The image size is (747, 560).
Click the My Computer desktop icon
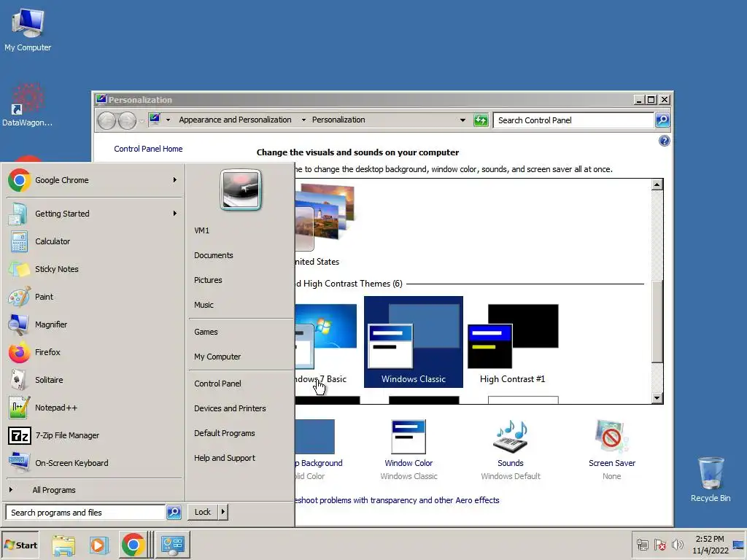tap(28, 30)
